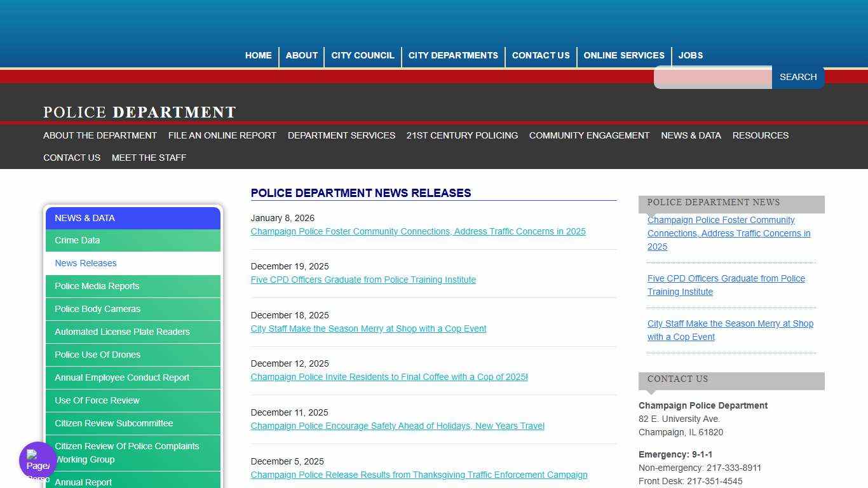
Task: Select 21st Century Policing navigation item
Action: [462, 135]
